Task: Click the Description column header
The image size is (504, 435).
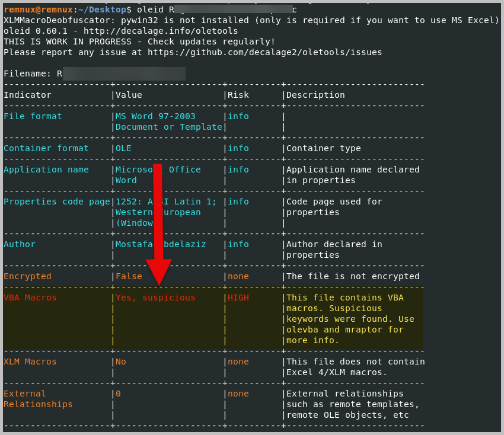Action: point(315,95)
